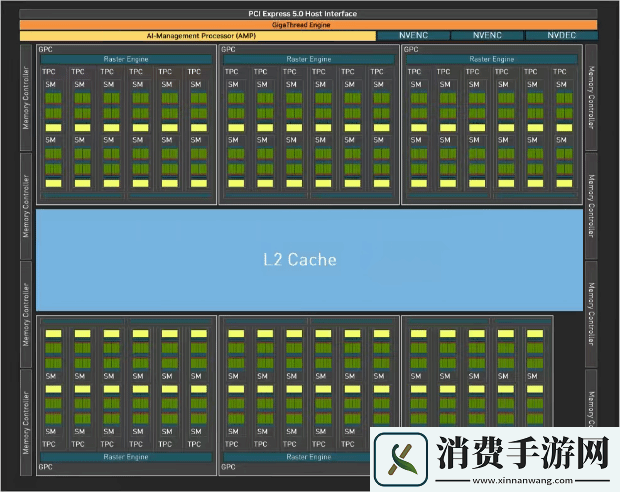Click the PCI Express 5.0 Host Interface bar
Image resolution: width=620 pixels, height=492 pixels.
308,13
